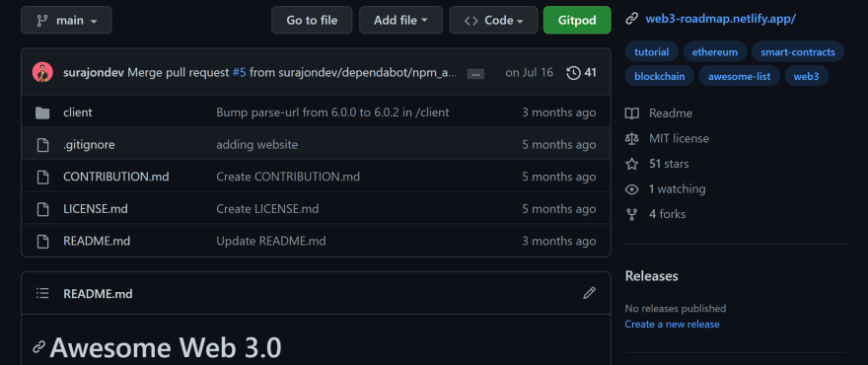Screen dimensions: 868x365
Task: Click the git branch icon on main button
Action: pos(42,21)
